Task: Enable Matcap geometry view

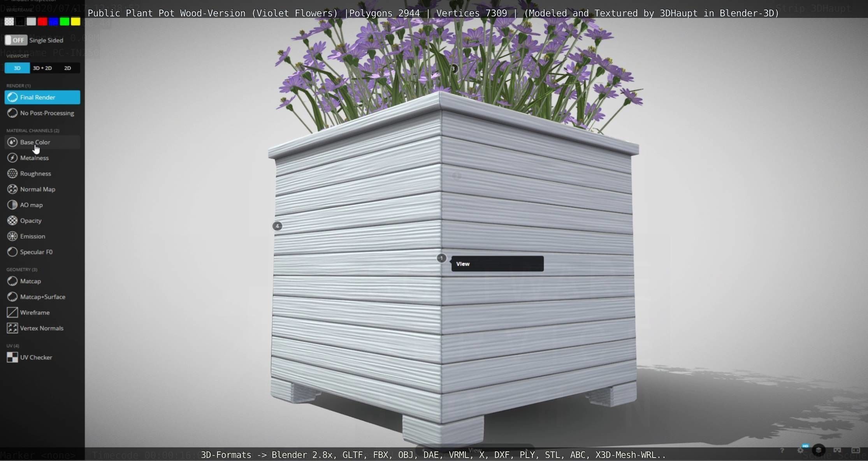Action: (x=42, y=281)
